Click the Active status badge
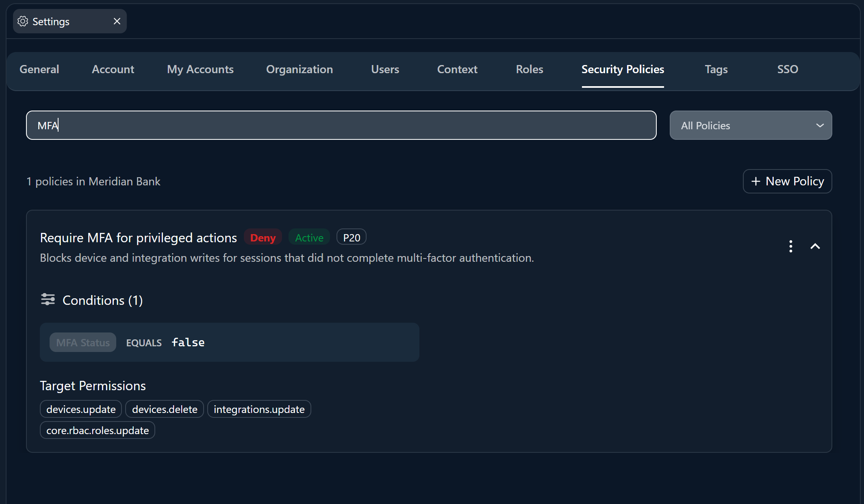864x504 pixels. coord(309,238)
